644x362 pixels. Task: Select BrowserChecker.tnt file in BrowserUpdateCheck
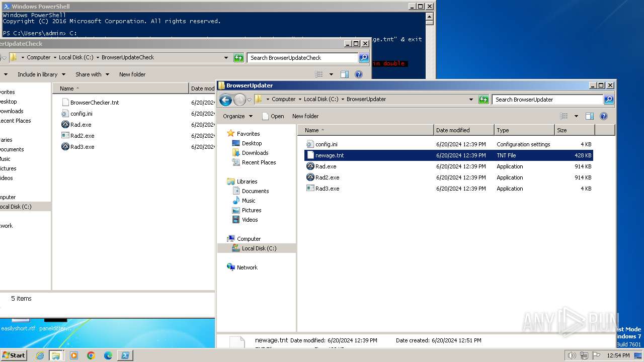(95, 103)
